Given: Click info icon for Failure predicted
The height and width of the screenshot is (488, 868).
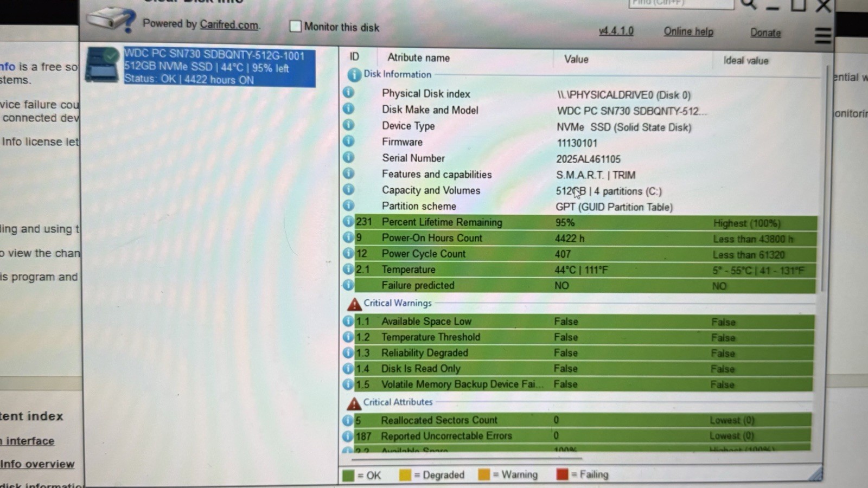Looking at the screenshot, I should click(x=348, y=285).
